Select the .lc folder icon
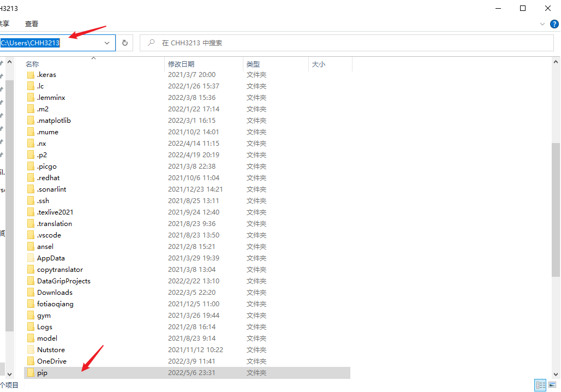561x392 pixels. pyautogui.click(x=31, y=86)
